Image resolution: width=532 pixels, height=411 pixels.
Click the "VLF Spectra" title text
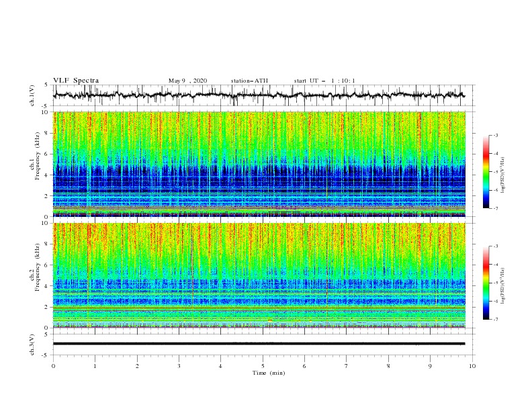coord(76,81)
